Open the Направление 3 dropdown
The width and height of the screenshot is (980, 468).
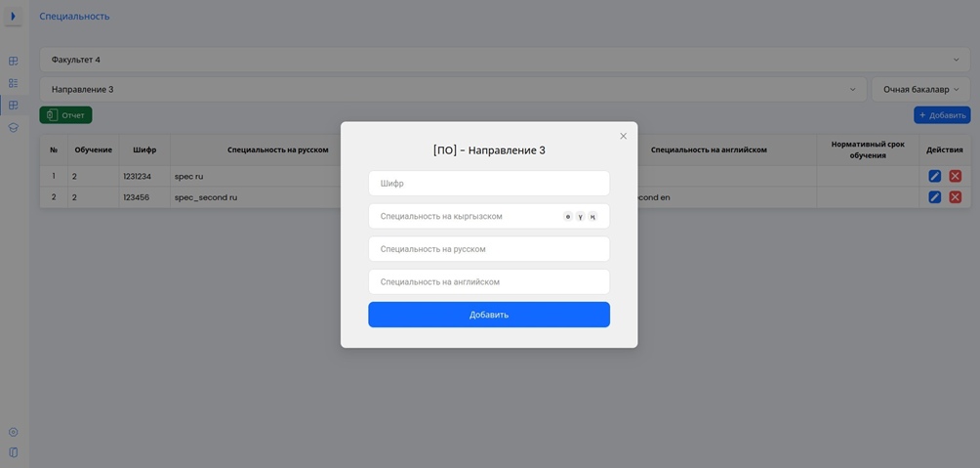(x=453, y=90)
